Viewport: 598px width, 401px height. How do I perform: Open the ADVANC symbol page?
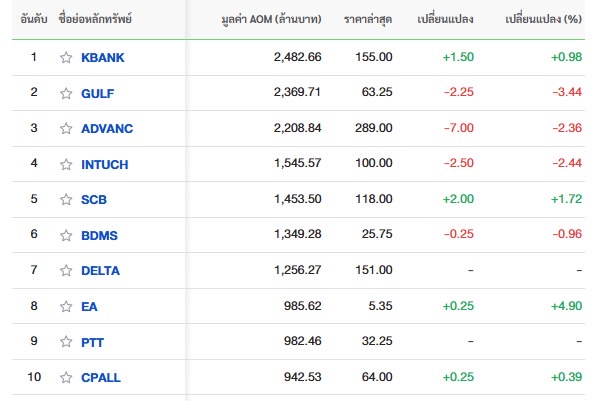(107, 129)
